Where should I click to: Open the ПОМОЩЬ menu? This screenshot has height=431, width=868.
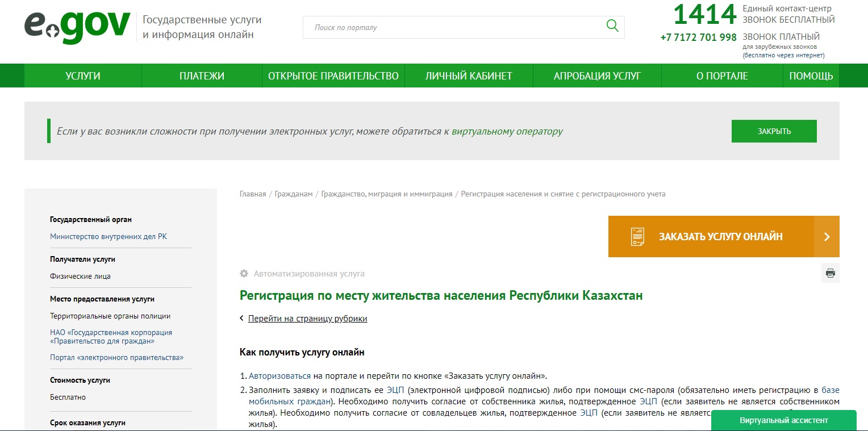click(x=811, y=76)
